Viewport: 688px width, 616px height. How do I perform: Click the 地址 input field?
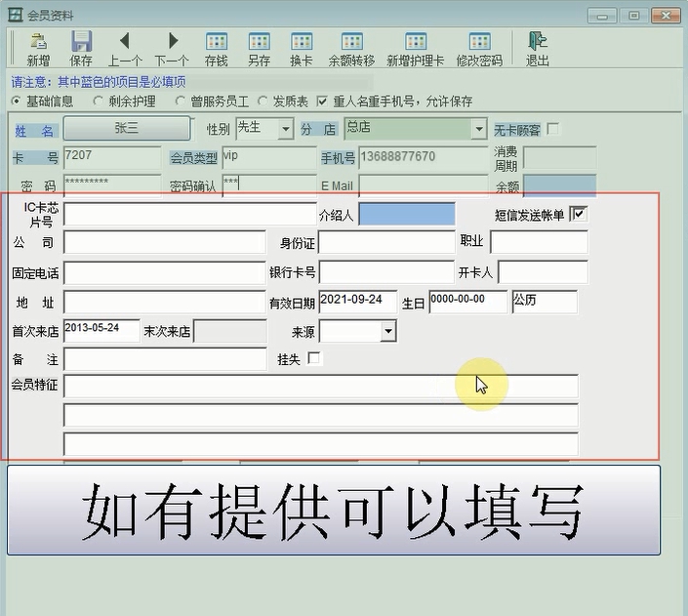click(x=165, y=302)
